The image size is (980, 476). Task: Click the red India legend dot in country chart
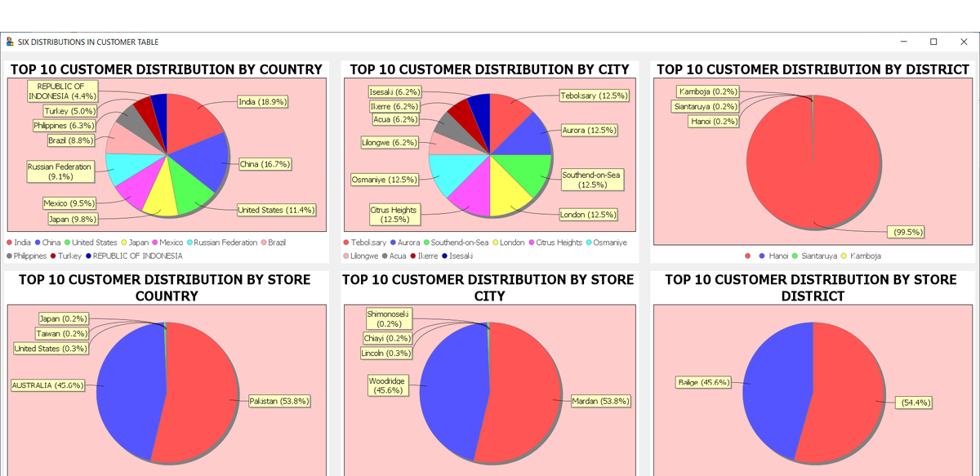pyautogui.click(x=10, y=242)
